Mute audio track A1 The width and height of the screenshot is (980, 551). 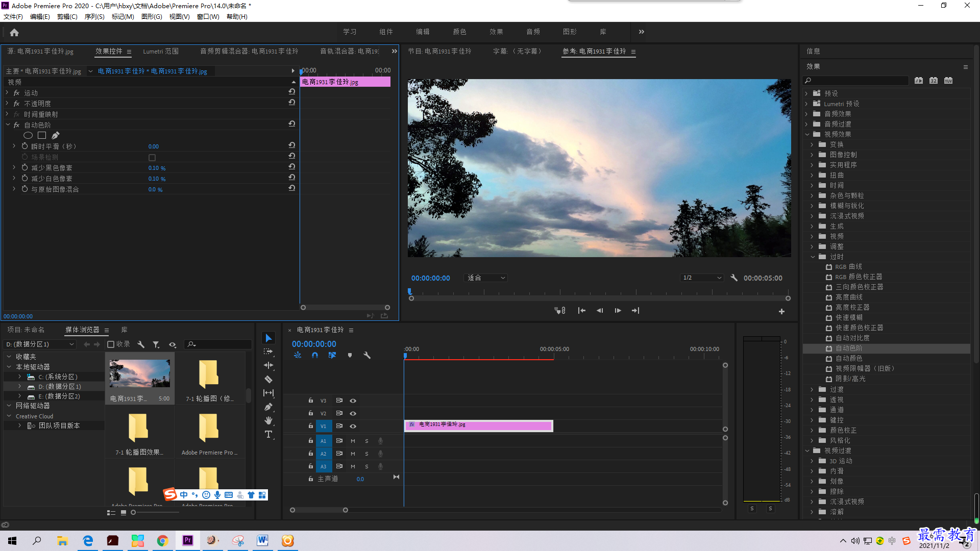tap(353, 441)
